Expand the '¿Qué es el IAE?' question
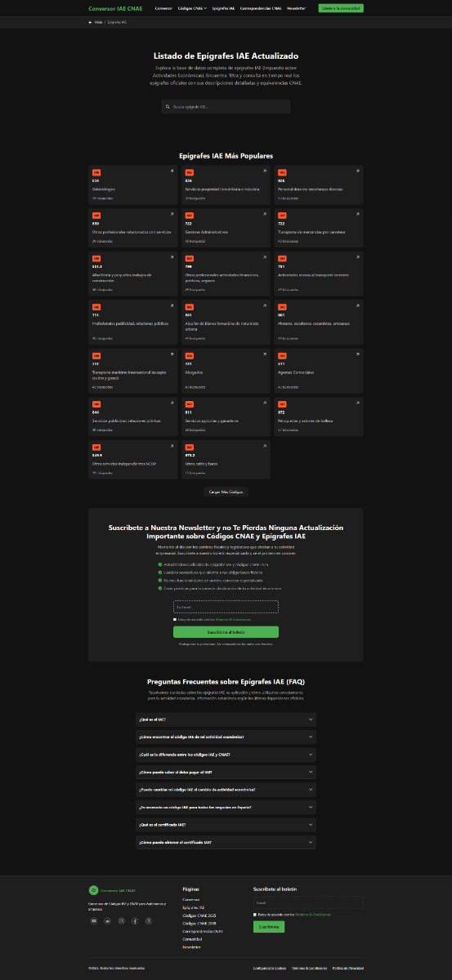 pyautogui.click(x=226, y=719)
